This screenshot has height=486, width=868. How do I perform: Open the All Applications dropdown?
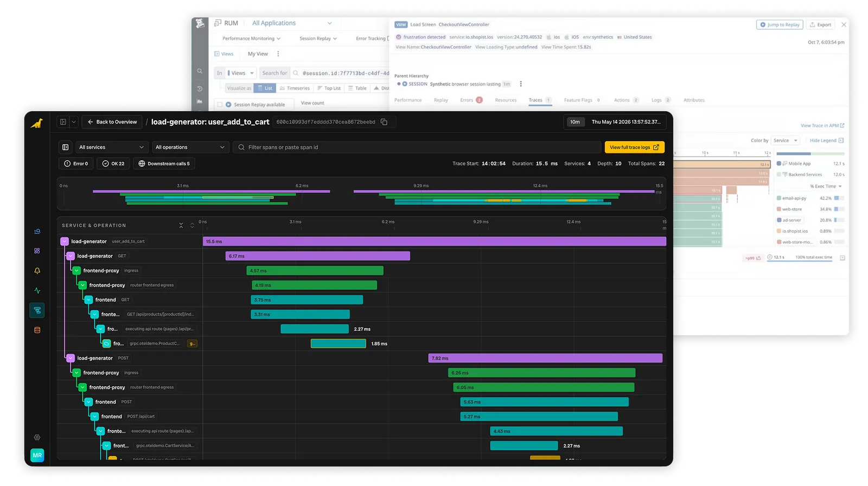(x=292, y=23)
